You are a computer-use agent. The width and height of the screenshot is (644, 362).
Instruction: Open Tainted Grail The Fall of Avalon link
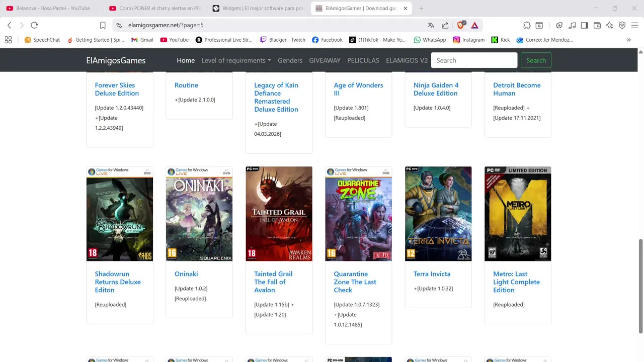(x=273, y=282)
